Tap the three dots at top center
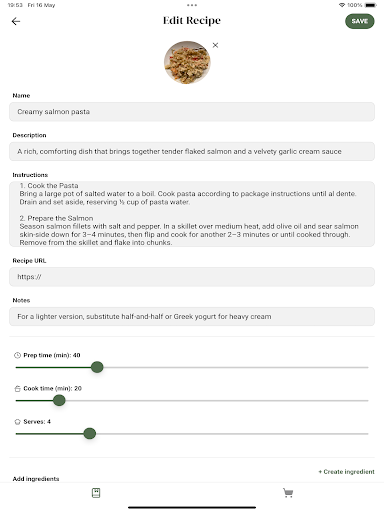 point(192,5)
